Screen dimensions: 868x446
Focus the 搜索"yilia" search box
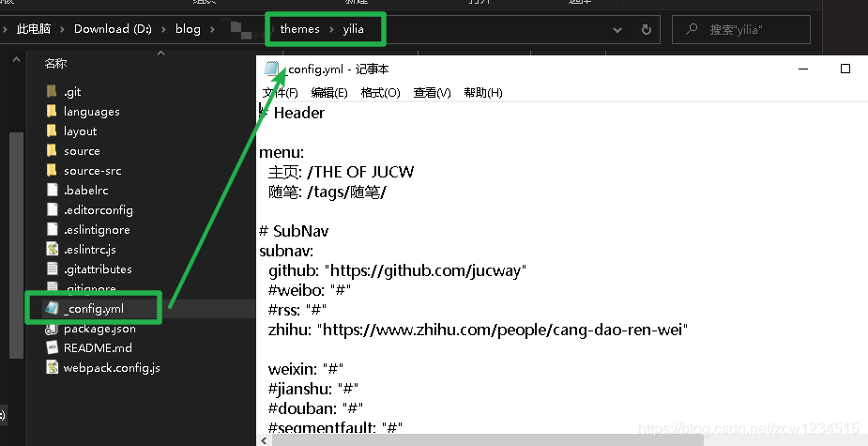741,29
